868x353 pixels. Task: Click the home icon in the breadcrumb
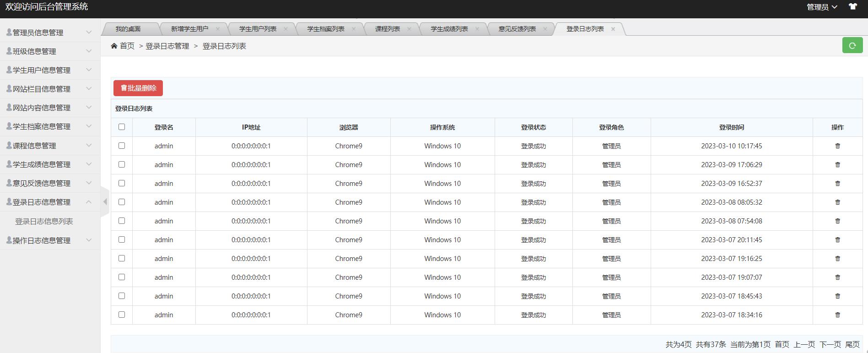[x=114, y=46]
